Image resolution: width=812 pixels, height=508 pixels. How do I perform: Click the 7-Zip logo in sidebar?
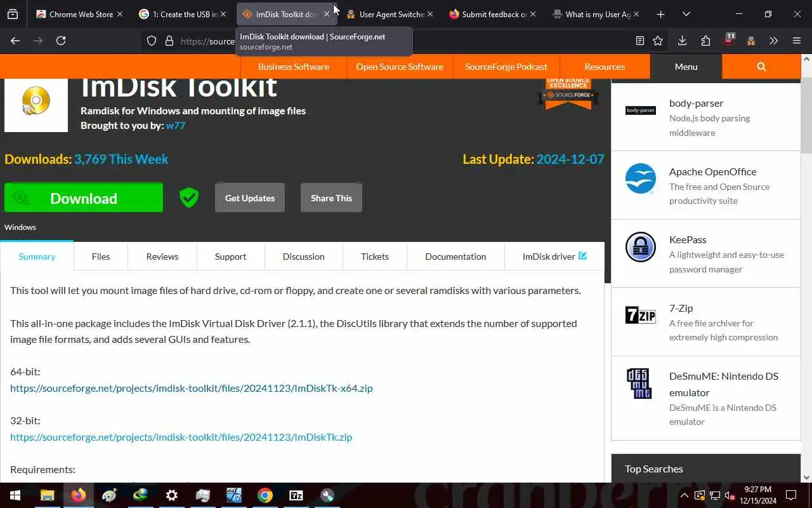640,315
